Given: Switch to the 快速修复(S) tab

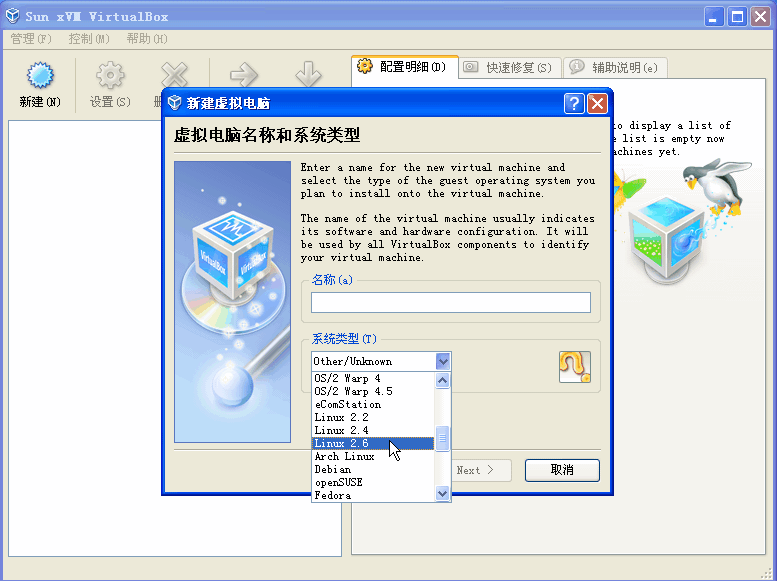Looking at the screenshot, I should (x=510, y=67).
